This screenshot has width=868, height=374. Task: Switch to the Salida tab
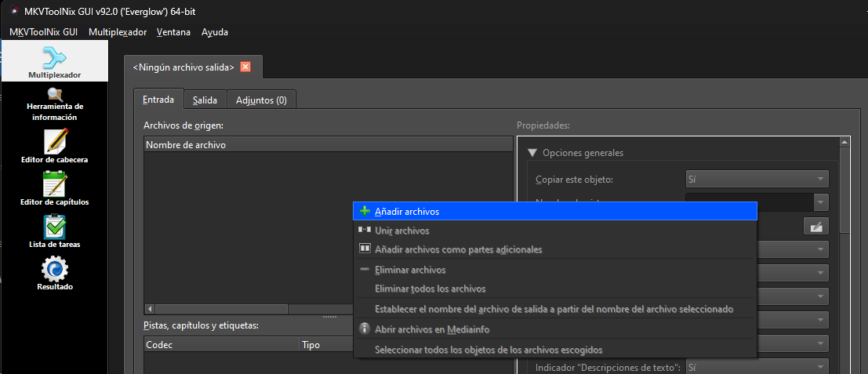pos(205,100)
